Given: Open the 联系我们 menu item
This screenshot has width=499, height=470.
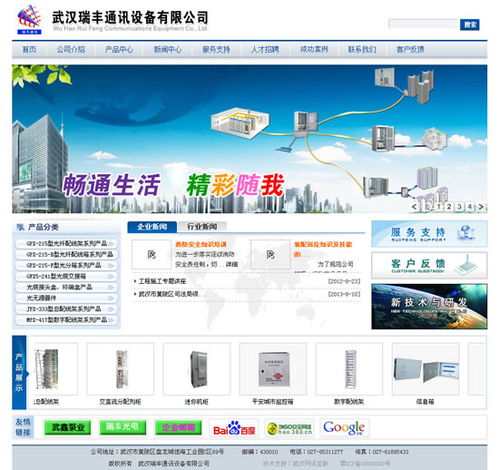Looking at the screenshot, I should click(362, 50).
